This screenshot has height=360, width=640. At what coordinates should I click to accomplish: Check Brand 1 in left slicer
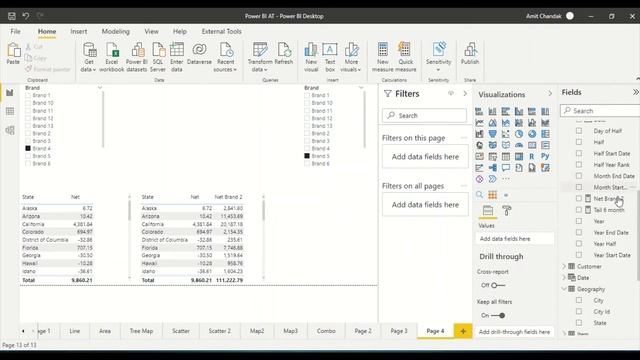[28, 96]
